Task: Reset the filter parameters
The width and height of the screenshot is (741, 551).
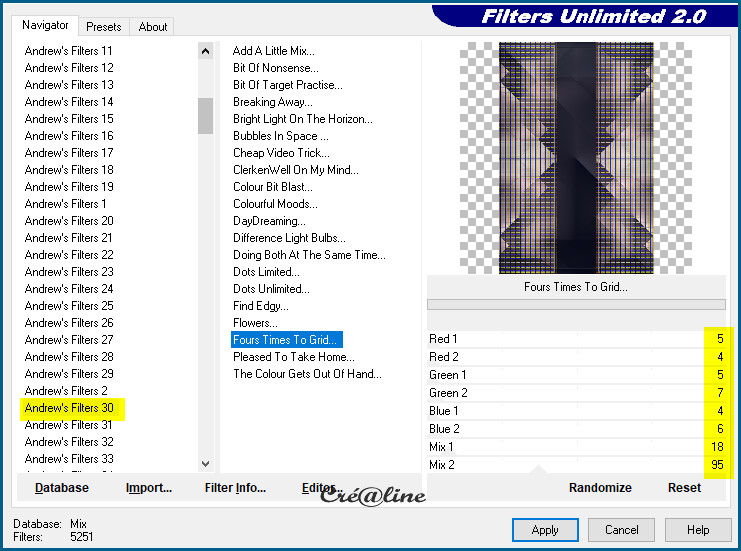Action: click(684, 488)
